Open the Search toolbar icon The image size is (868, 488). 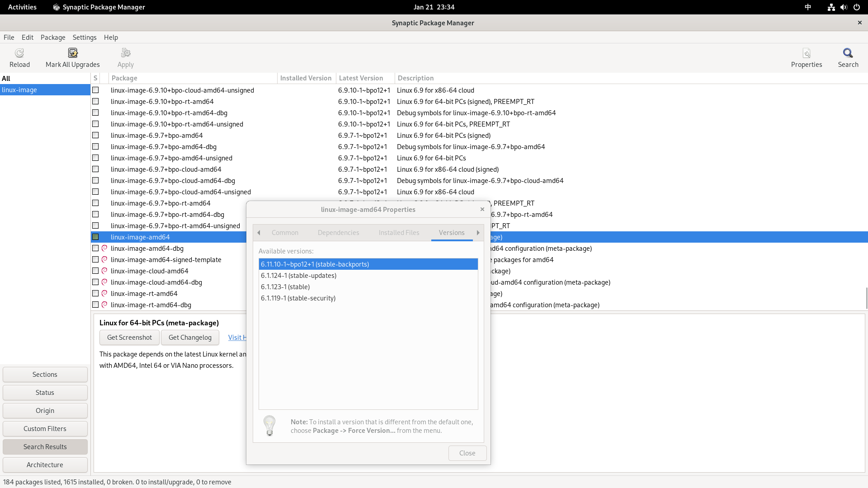(x=848, y=53)
